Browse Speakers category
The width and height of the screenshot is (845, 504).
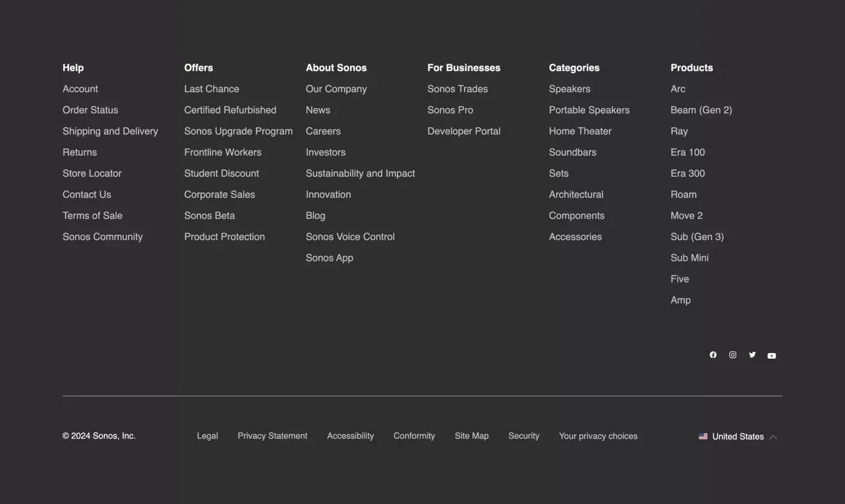[570, 89]
